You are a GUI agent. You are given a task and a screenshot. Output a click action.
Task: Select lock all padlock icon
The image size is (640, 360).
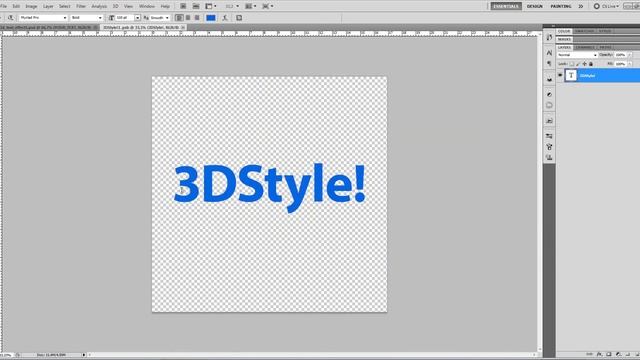point(591,64)
